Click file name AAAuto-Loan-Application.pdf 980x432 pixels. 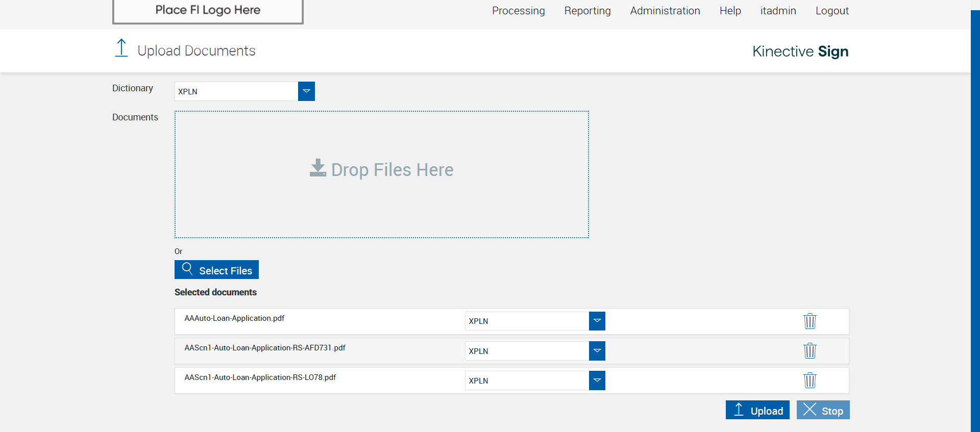click(234, 318)
